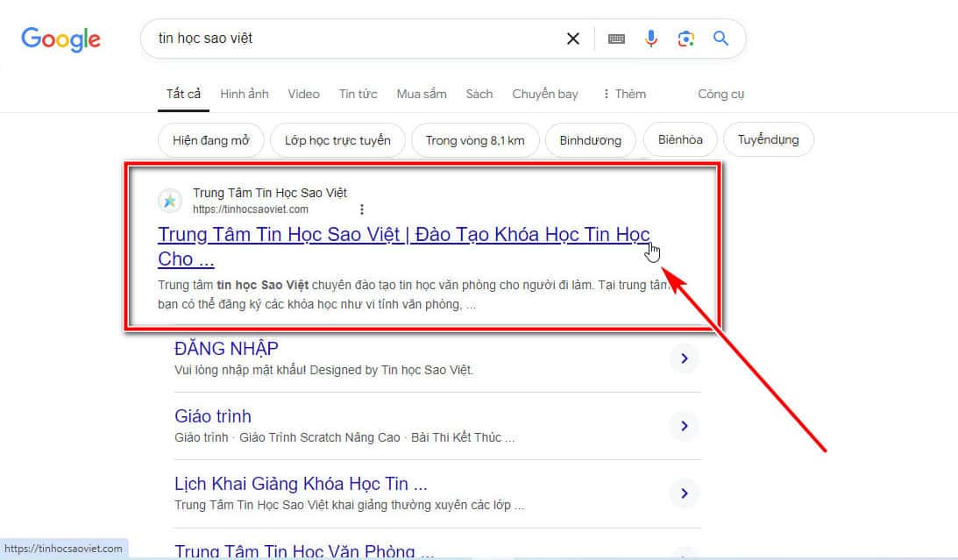This screenshot has width=958, height=560.
Task: Click text 'Vui lòng nhập mật khẩu!'
Action: point(240,370)
